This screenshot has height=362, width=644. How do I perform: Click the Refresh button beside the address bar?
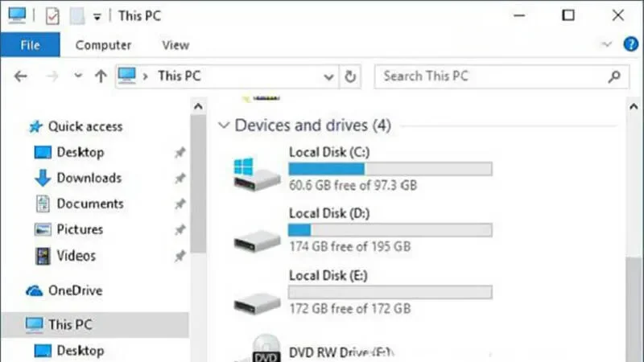(x=350, y=76)
